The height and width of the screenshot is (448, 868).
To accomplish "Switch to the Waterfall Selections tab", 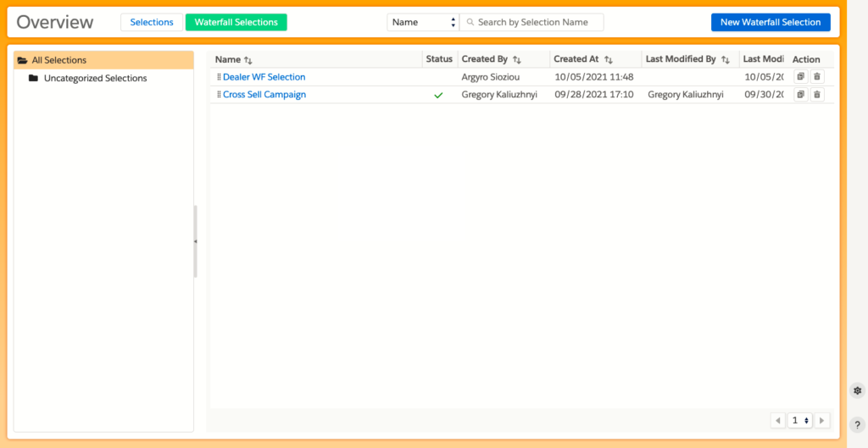I will [x=236, y=22].
